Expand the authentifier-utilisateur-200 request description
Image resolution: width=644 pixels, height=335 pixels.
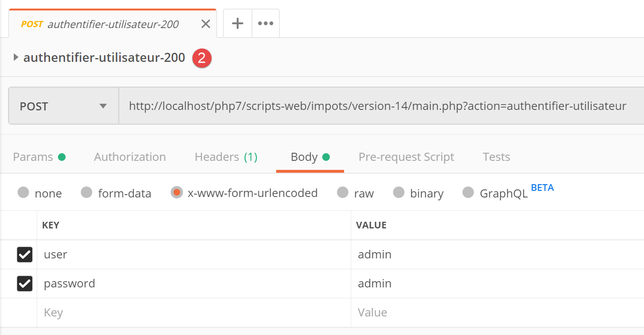pyautogui.click(x=16, y=58)
